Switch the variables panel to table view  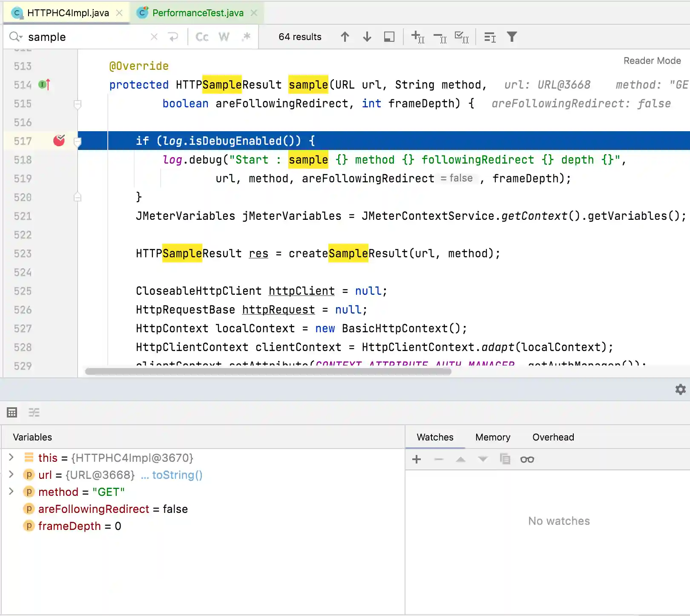tap(11, 412)
